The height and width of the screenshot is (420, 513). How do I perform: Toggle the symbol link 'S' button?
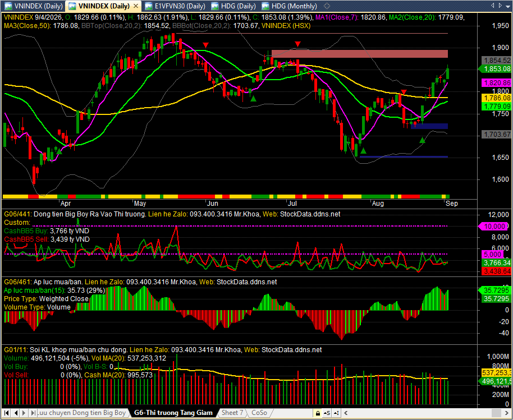click(x=327, y=413)
